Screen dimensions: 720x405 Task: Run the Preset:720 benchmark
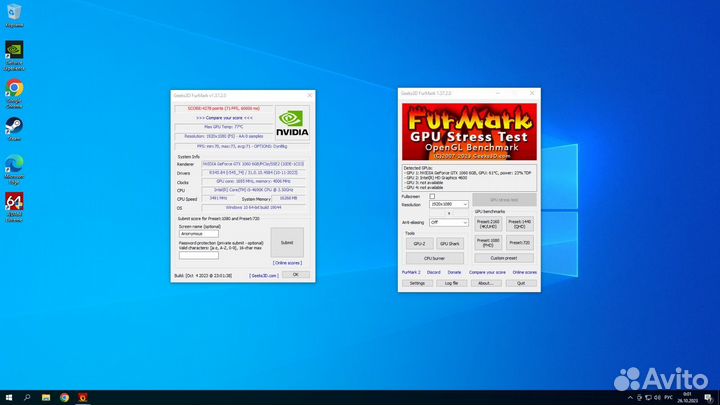tap(520, 242)
